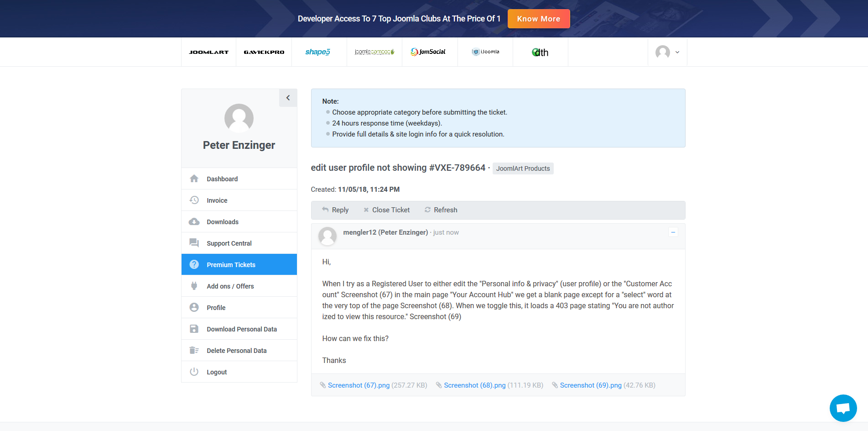Click the Know More banner button

pyautogui.click(x=538, y=19)
